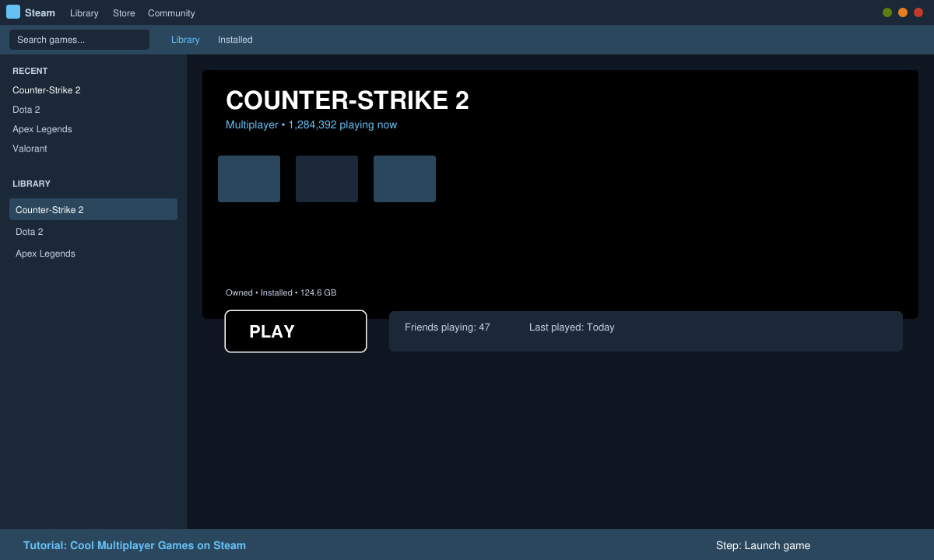Open the Library menu in the title bar

pyautogui.click(x=84, y=13)
